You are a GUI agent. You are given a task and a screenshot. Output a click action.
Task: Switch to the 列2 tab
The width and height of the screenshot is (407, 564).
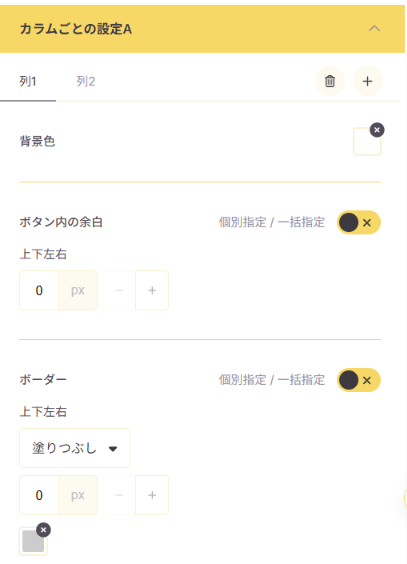[86, 82]
